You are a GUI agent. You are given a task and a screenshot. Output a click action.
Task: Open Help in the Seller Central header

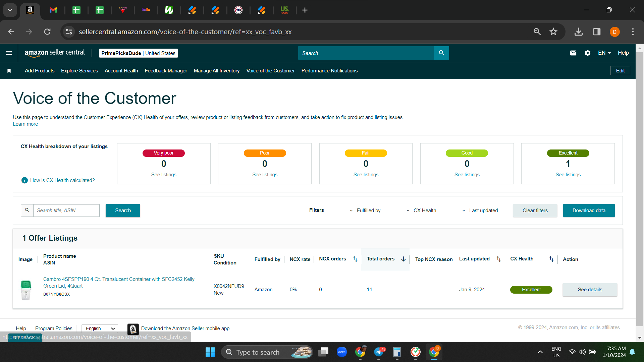pyautogui.click(x=623, y=53)
